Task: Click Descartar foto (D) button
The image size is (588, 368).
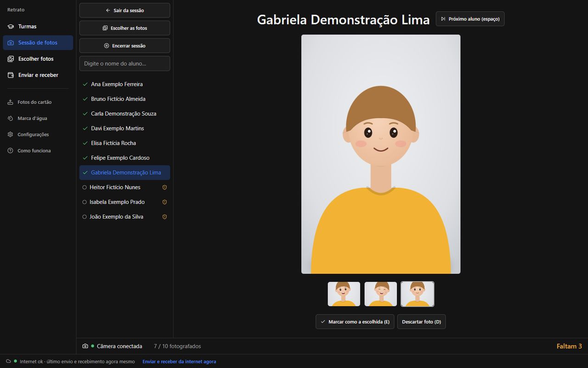Action: point(421,322)
